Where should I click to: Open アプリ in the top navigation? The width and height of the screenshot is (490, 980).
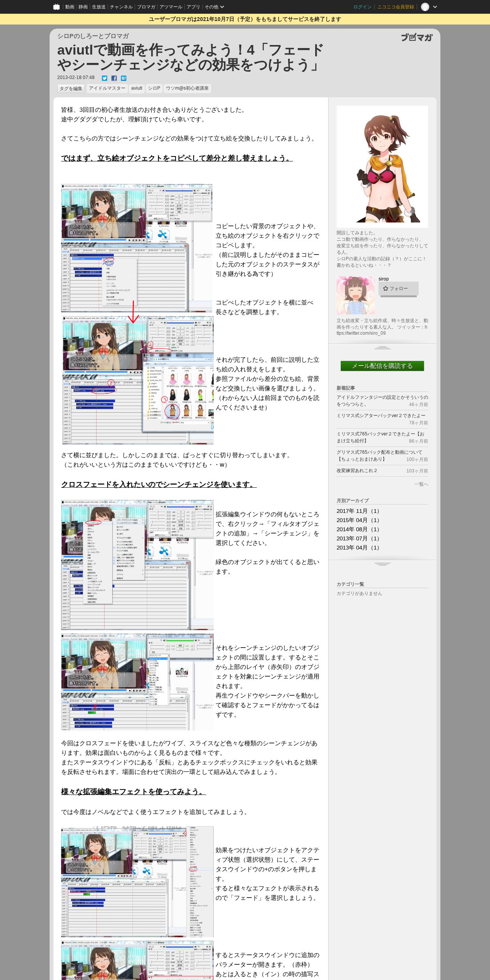(x=193, y=7)
